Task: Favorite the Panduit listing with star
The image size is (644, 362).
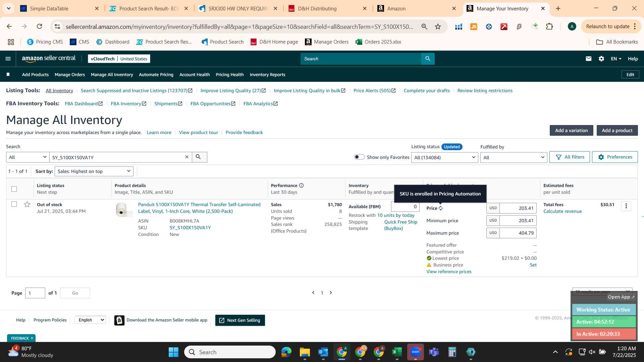Action: click(27, 204)
